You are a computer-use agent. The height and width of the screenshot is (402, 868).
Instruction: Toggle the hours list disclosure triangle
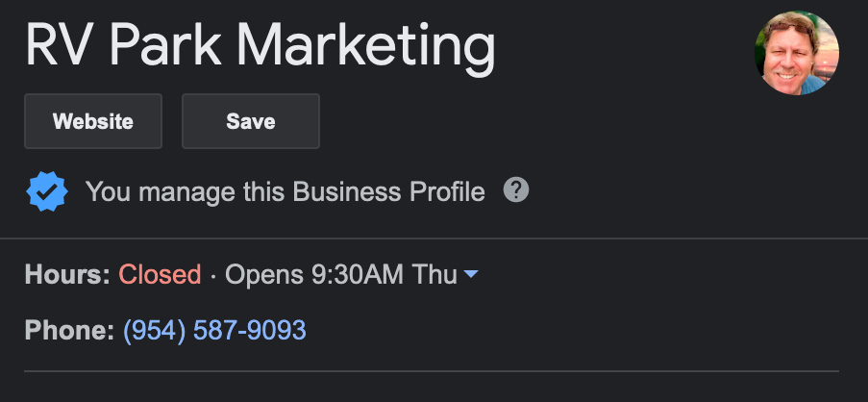(471, 274)
